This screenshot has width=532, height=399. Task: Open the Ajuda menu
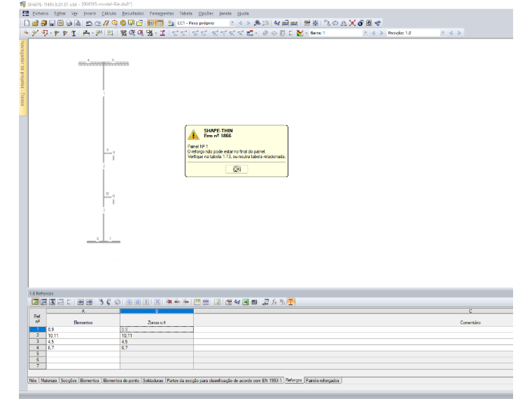point(243,13)
